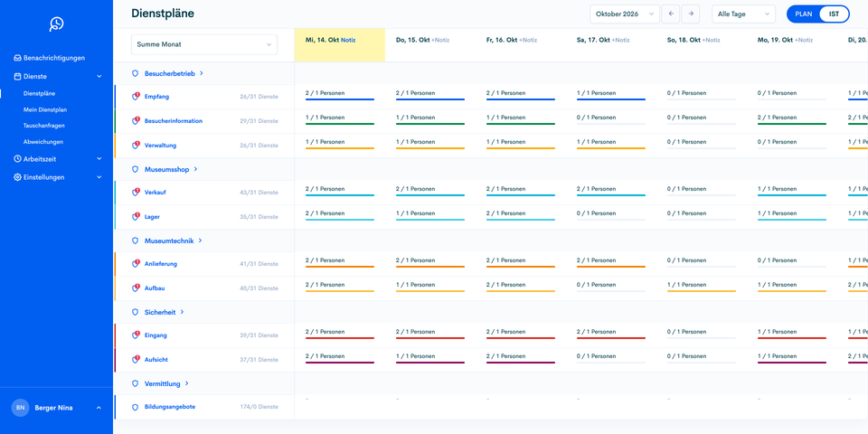Add note via +Notiz on Sa, 17. Okt

click(621, 40)
